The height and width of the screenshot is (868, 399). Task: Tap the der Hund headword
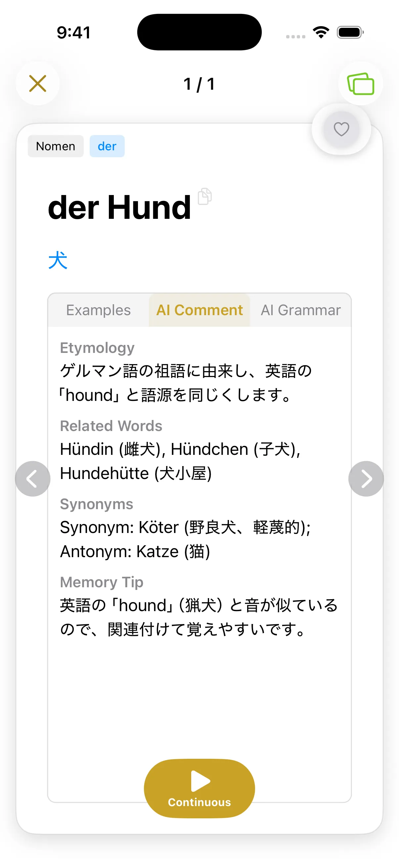tap(119, 208)
